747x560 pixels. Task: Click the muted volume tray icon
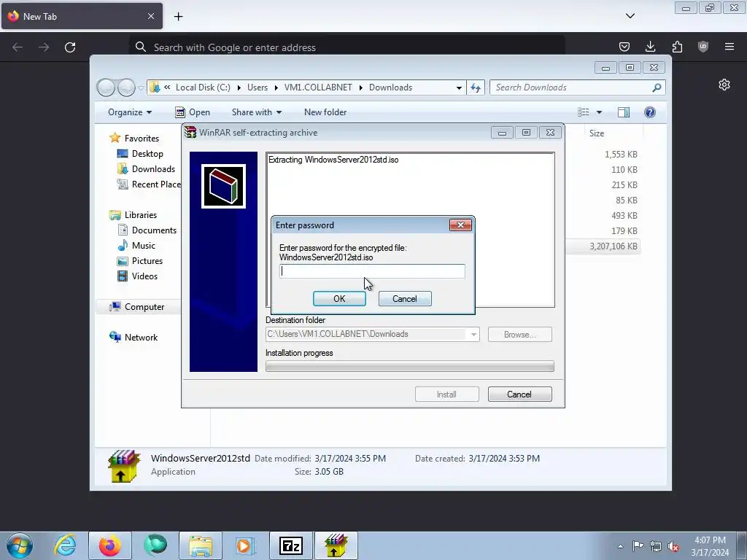click(673, 546)
